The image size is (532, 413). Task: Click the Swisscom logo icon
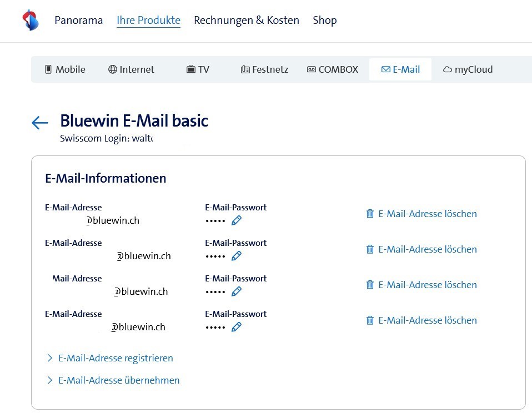point(31,21)
